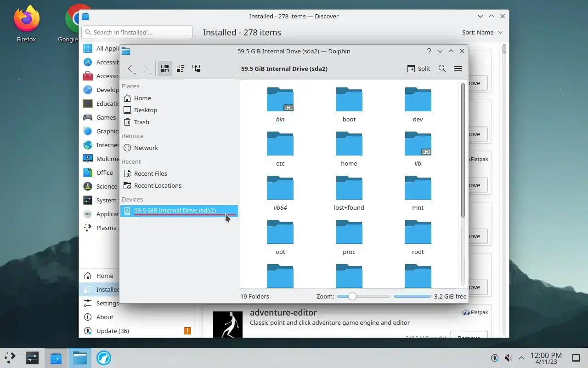Select the proc folder icon
588x368 pixels.
tap(349, 232)
